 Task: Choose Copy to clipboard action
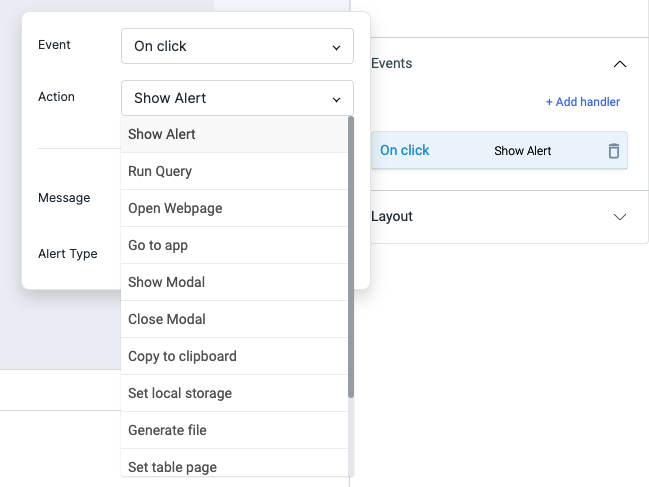coord(182,356)
